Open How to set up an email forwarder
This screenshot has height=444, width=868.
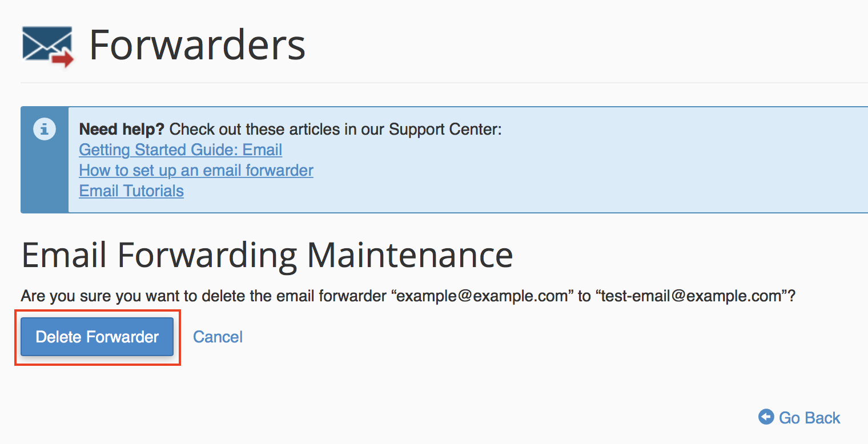[x=196, y=170]
